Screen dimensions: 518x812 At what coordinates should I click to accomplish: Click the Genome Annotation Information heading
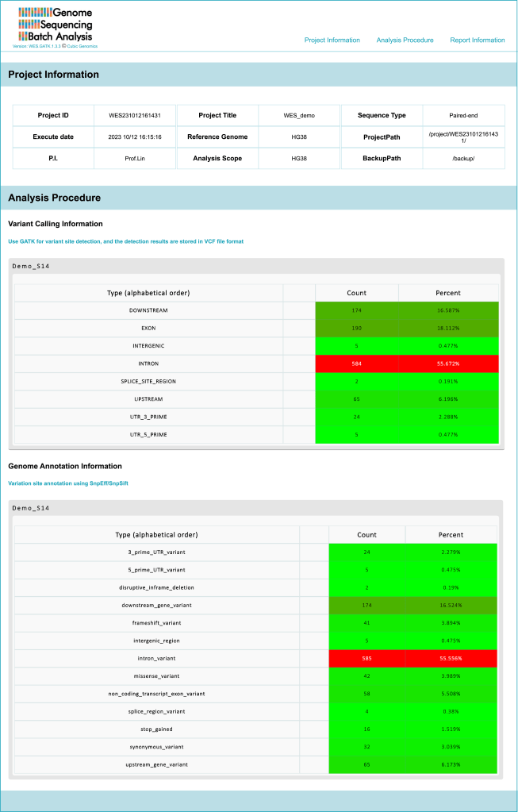(65, 466)
